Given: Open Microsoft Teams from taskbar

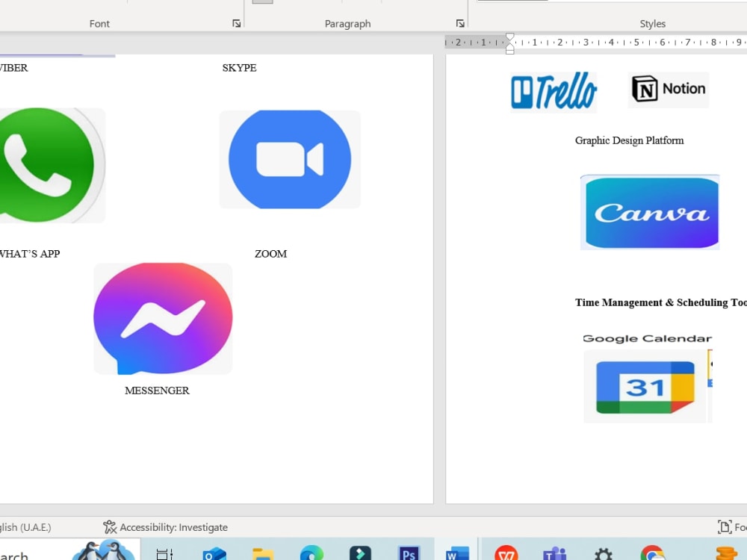Looking at the screenshot, I should point(554,553).
